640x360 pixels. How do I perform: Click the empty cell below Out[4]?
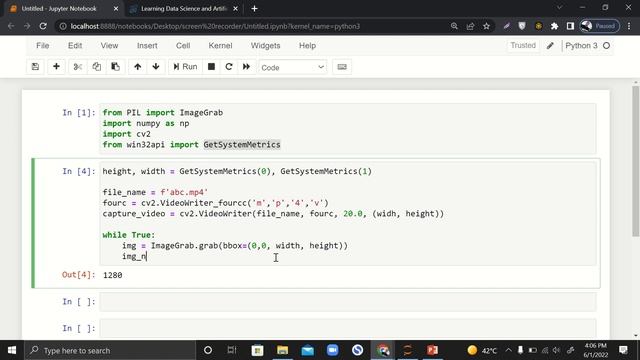tap(347, 302)
